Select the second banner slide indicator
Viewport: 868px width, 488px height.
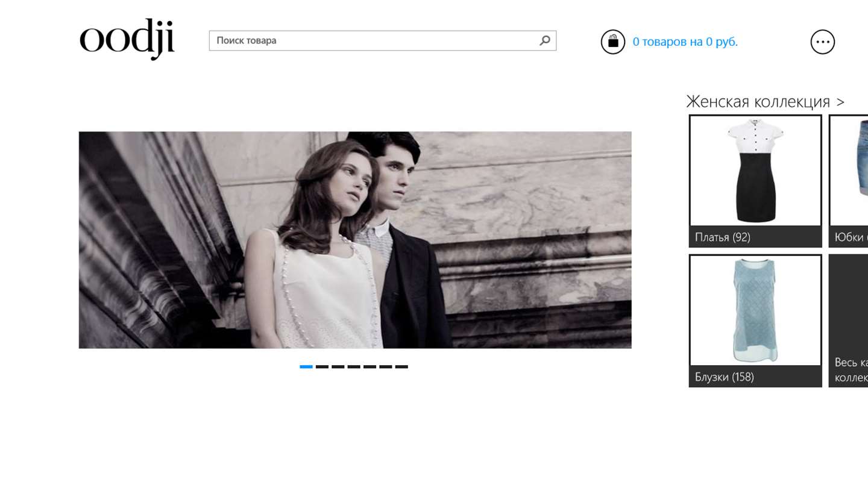point(322,366)
